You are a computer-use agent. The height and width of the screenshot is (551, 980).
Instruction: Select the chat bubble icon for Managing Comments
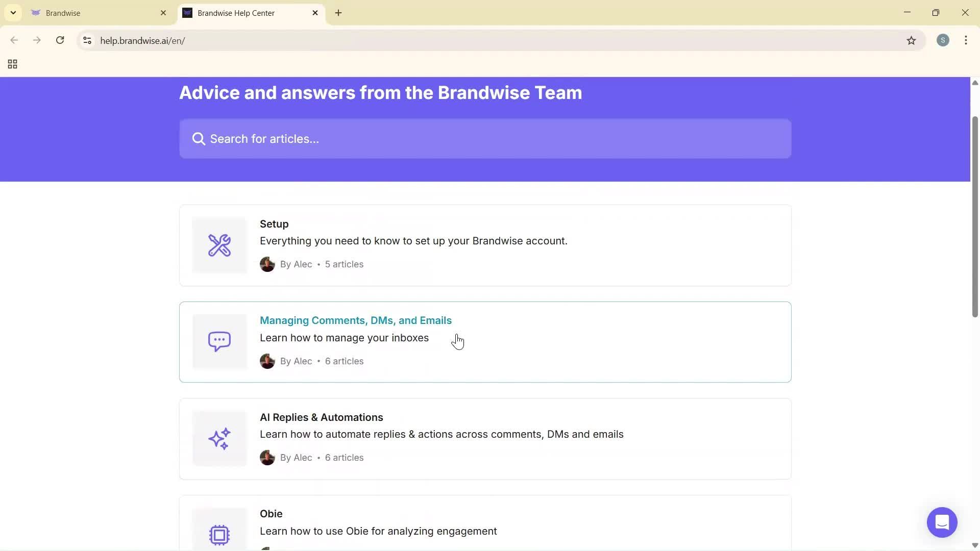click(219, 341)
